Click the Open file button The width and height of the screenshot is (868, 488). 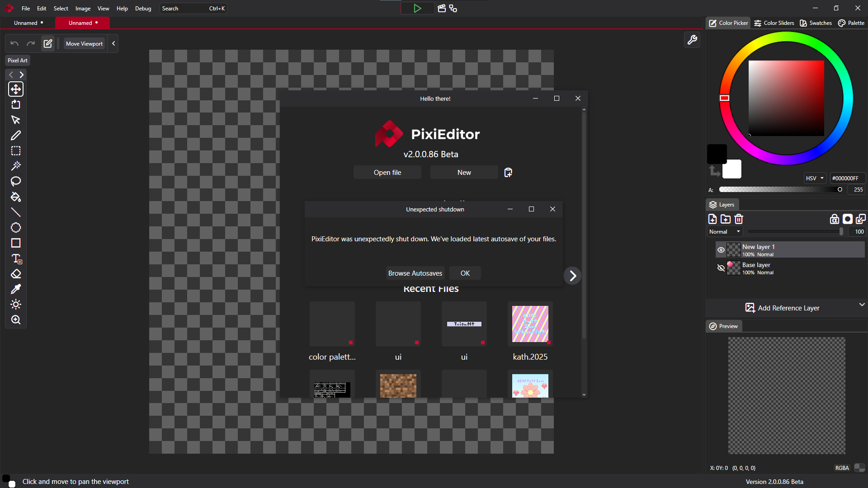click(387, 173)
